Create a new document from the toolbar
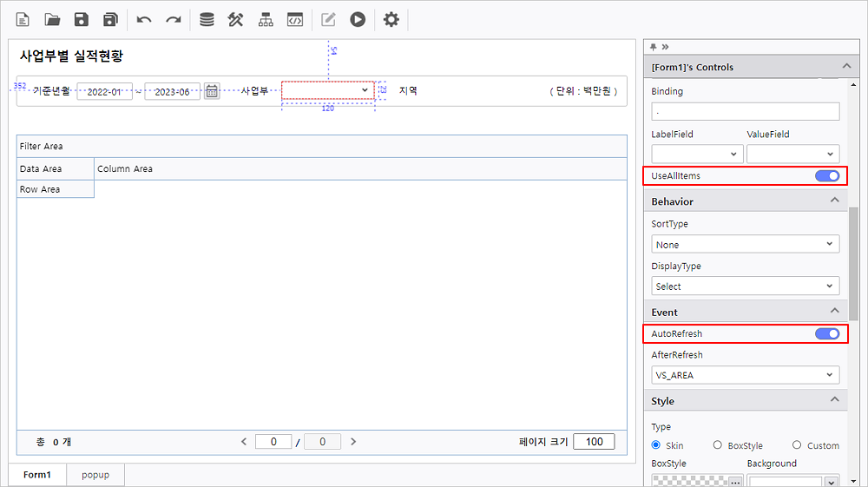 point(23,19)
